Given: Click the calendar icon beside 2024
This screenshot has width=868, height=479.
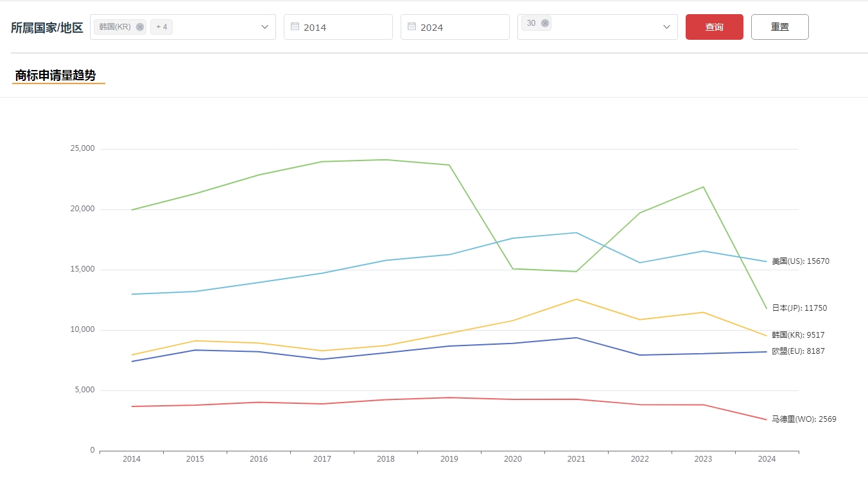Looking at the screenshot, I should (x=412, y=27).
